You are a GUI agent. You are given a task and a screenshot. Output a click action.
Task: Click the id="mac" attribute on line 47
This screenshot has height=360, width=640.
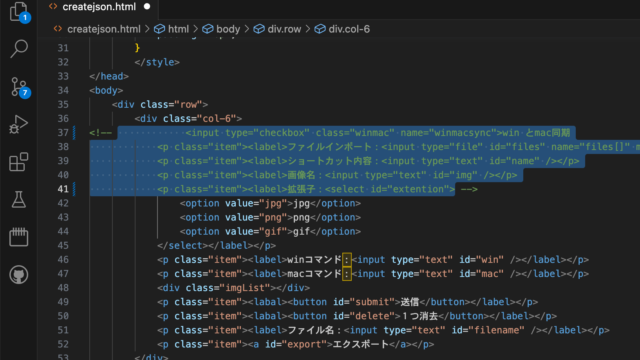point(481,273)
